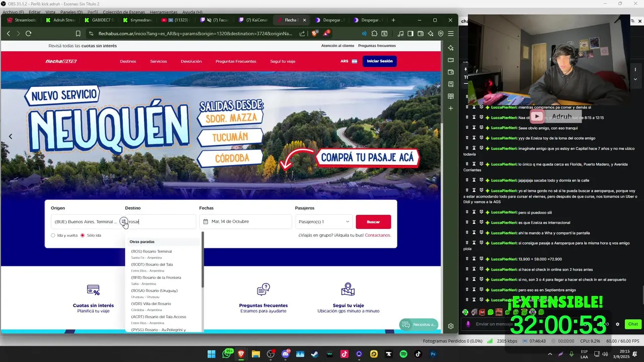Open the Preguntas frecuentes chat icon
This screenshot has height=362, width=644.
pos(263,290)
